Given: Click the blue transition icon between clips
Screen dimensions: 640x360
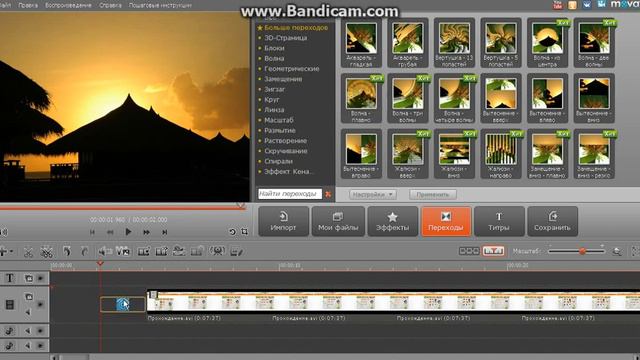Looking at the screenshot, I should click(122, 304).
